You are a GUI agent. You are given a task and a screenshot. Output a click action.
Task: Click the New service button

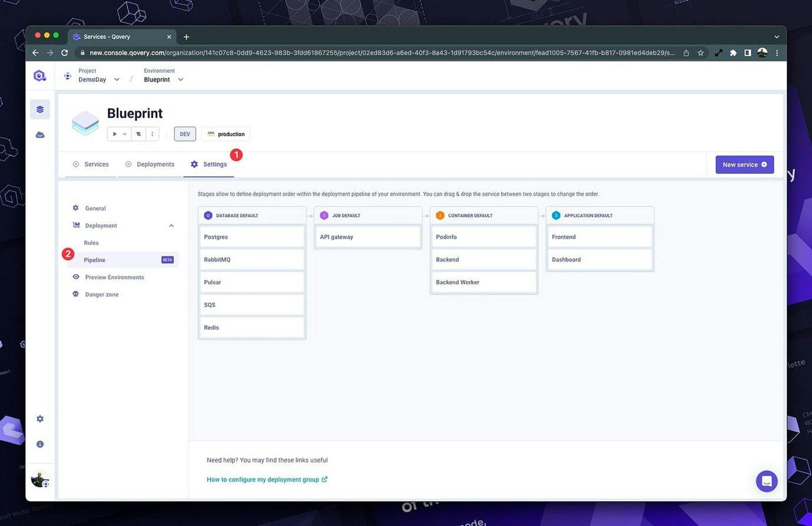point(745,164)
